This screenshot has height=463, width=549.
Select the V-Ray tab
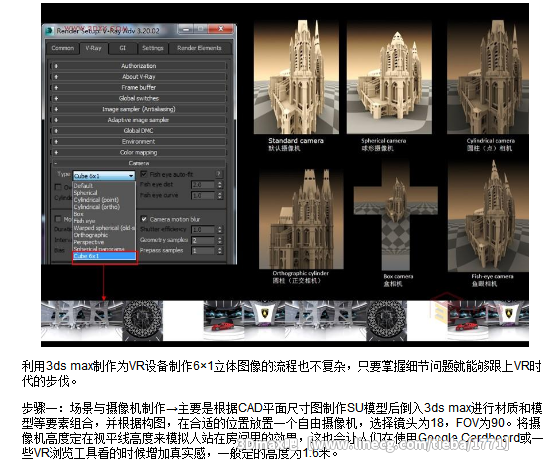point(93,48)
